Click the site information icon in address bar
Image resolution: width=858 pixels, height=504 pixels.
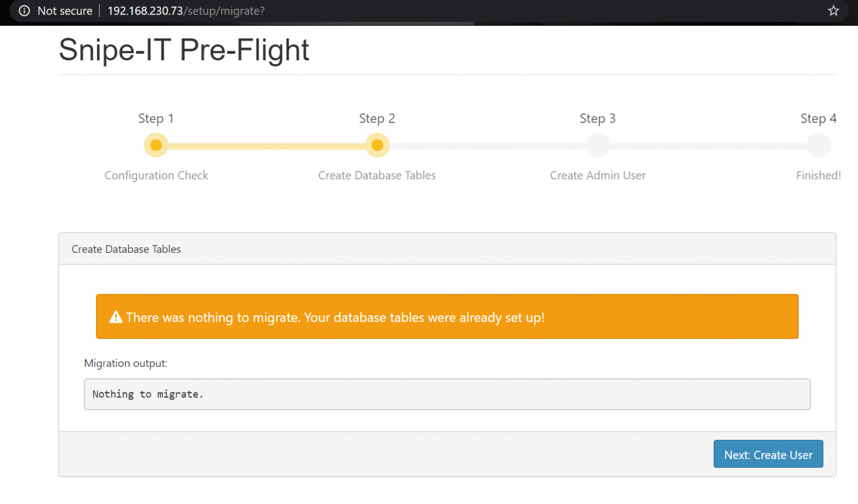tap(24, 11)
